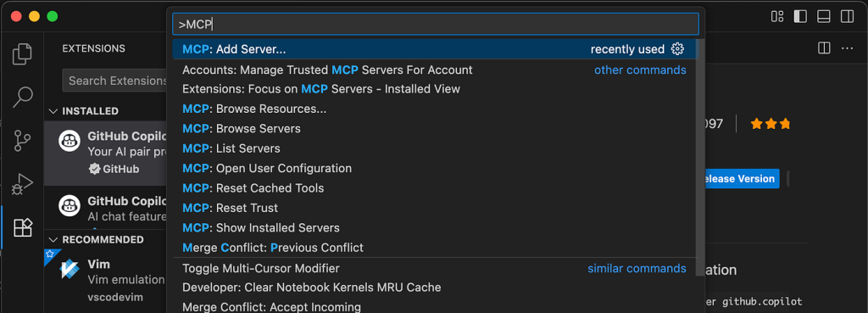Select Accounts: Manage Trusted MCP Servers
Image resolution: width=868 pixels, height=313 pixels.
click(x=435, y=70)
